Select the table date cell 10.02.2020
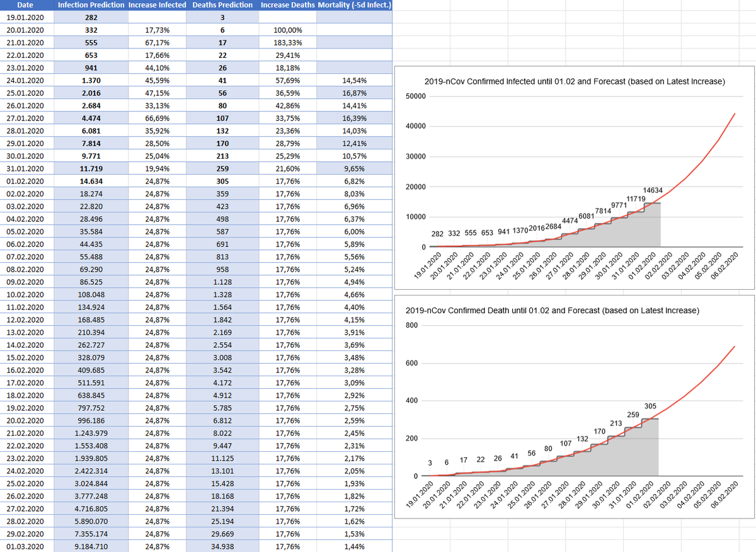 25,295
